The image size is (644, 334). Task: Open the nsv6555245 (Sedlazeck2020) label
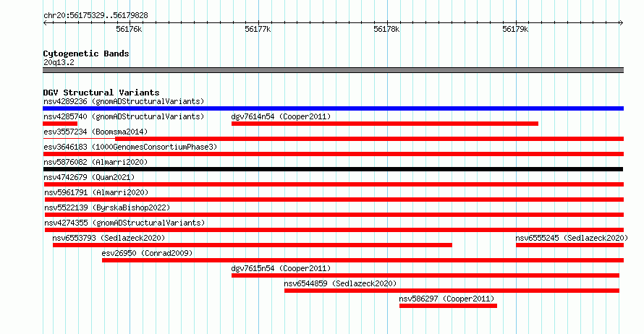coord(572,238)
